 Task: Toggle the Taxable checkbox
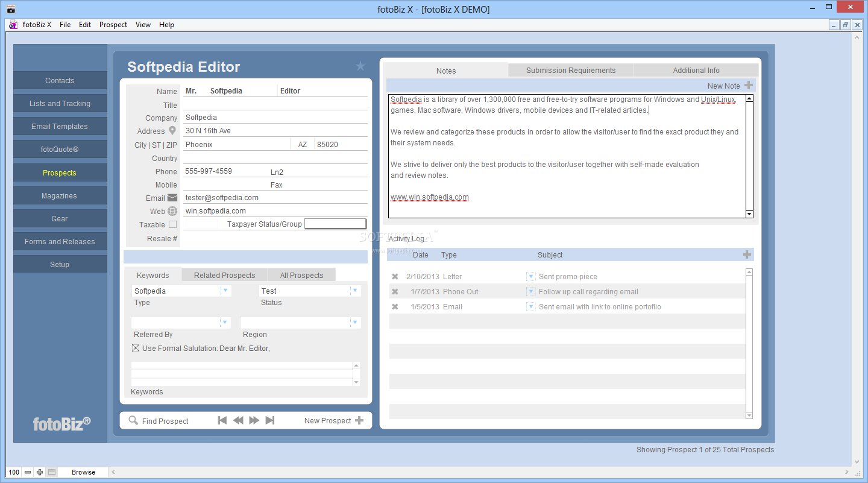pos(173,224)
